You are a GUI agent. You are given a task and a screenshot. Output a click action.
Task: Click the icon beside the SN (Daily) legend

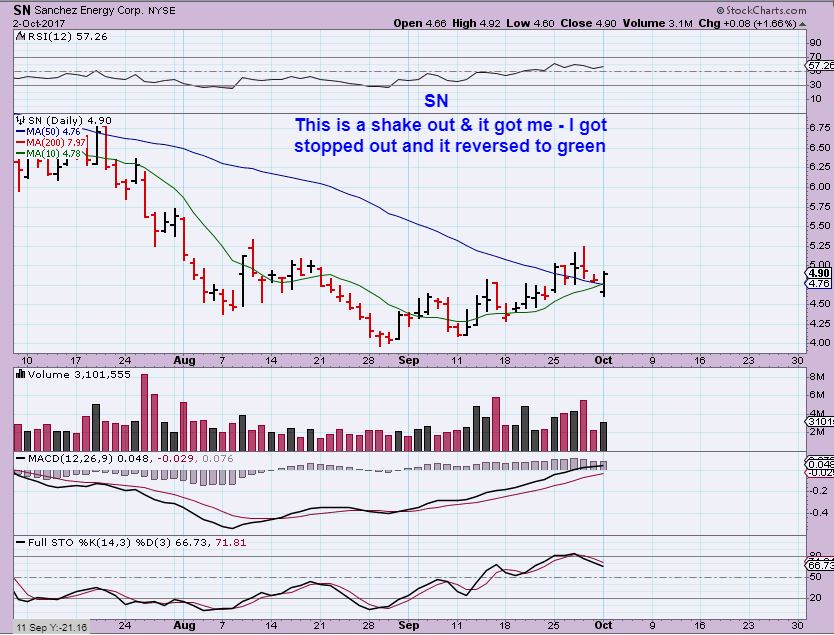click(x=21, y=120)
